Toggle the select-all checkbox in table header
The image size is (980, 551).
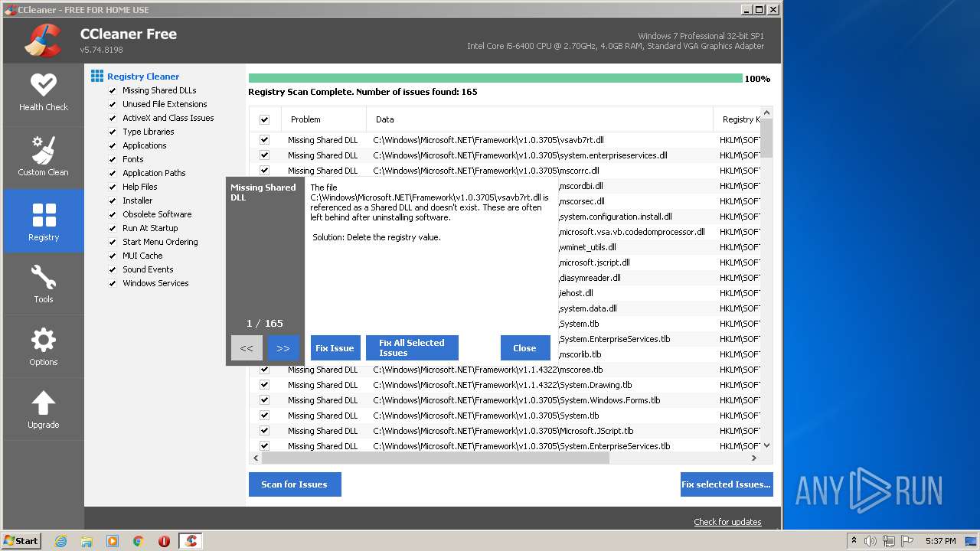(264, 119)
